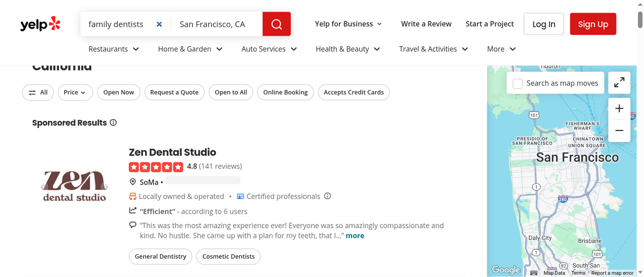
Task: Toggle the Request a Quote filter
Action: pos(174,92)
